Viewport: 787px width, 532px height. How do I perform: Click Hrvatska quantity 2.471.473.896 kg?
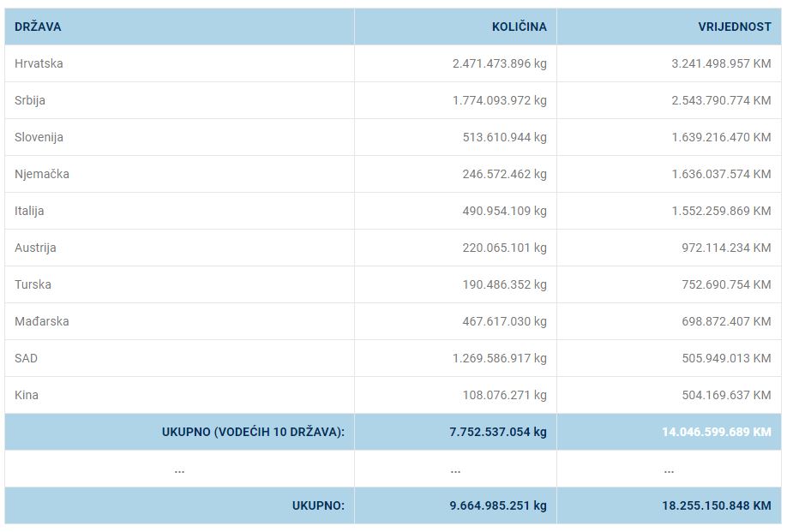coord(499,63)
